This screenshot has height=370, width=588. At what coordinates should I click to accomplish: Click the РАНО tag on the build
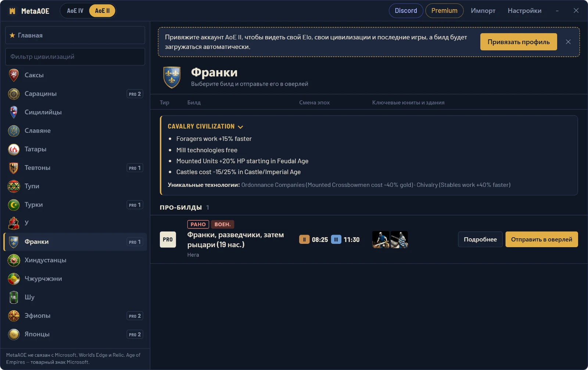click(198, 224)
